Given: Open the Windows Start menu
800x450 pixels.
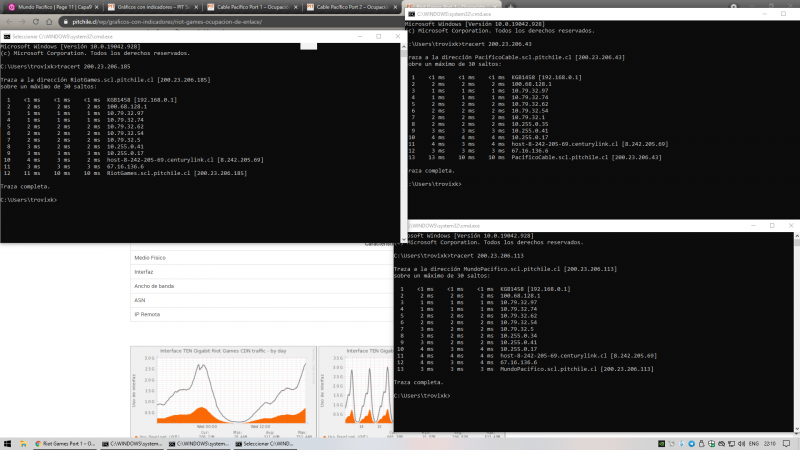Looking at the screenshot, I should [7, 444].
